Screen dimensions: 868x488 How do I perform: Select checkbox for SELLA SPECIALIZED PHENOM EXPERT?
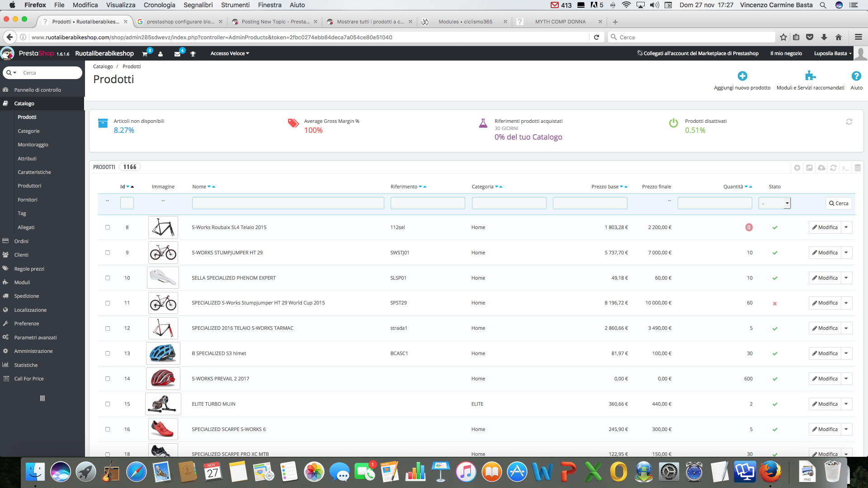pos(108,278)
